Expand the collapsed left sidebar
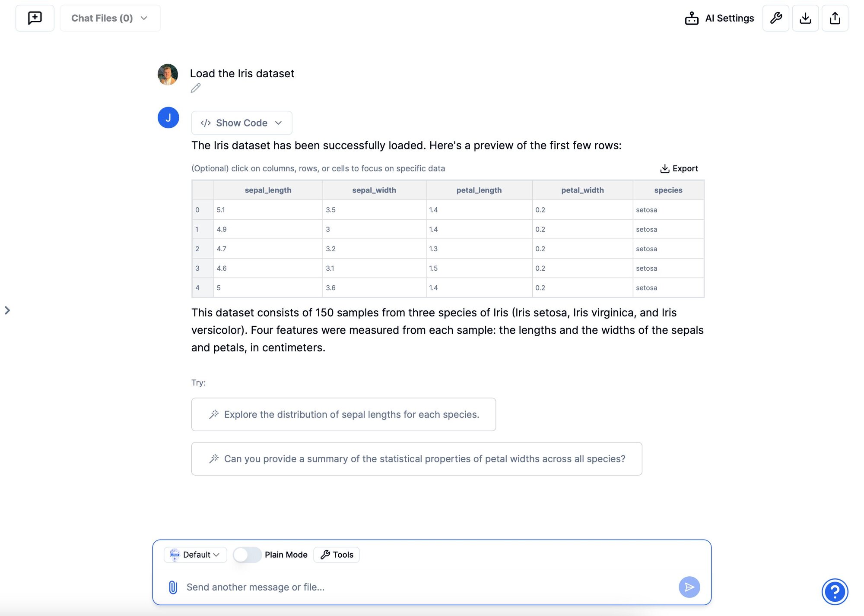 pos(8,310)
